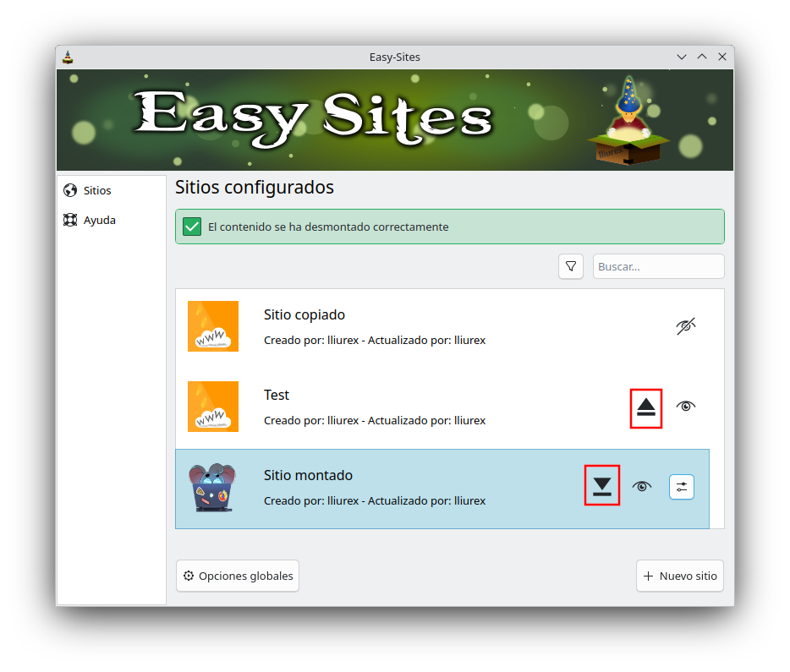Open settings sliders button for Sitio montado
Image resolution: width=790 pixels, height=672 pixels.
coord(682,487)
